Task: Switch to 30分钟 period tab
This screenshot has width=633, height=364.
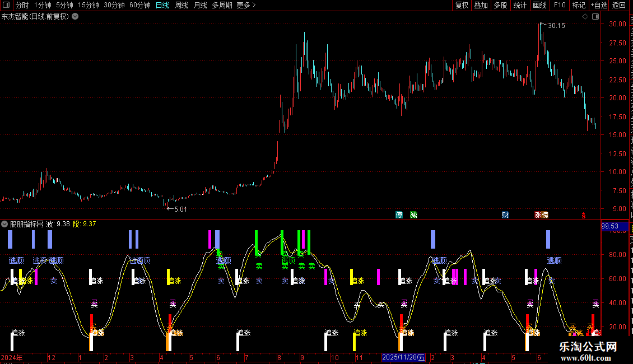Action: click(114, 5)
